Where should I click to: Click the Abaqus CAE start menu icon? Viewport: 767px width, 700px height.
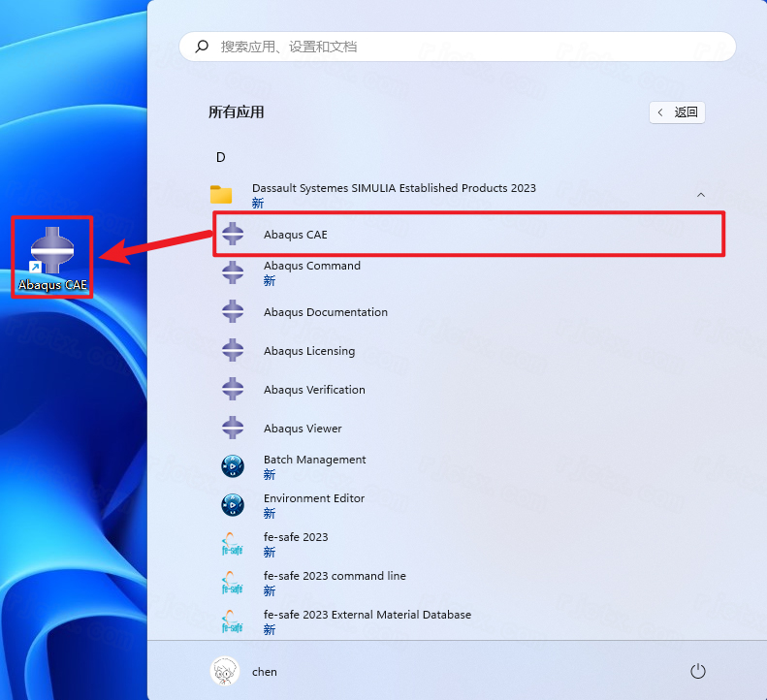click(233, 235)
